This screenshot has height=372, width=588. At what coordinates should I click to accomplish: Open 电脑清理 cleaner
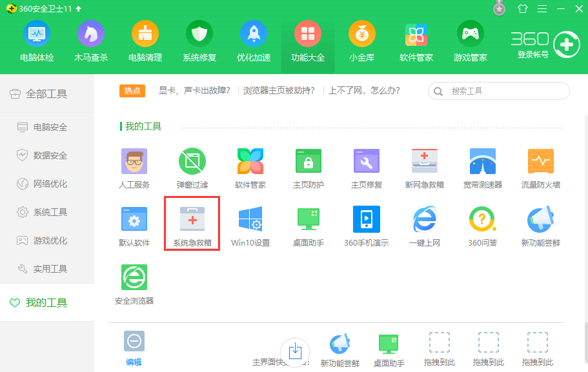pos(145,41)
